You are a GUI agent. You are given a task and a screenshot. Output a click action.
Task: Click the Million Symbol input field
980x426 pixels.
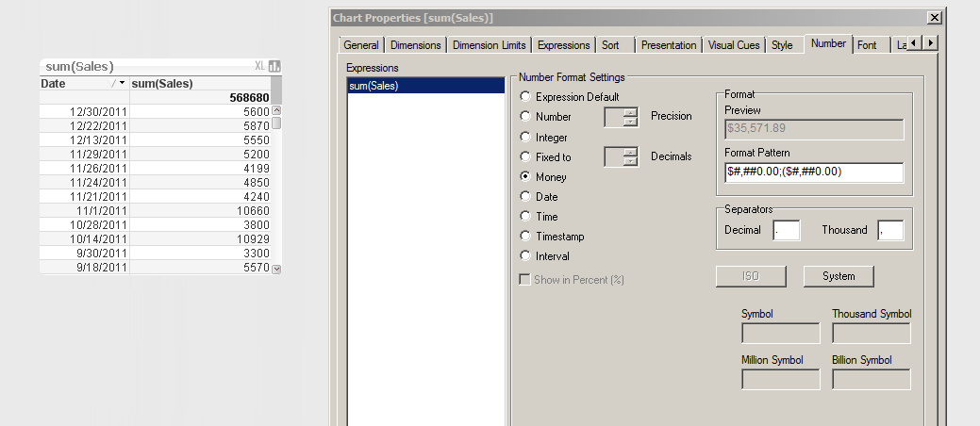click(x=781, y=379)
